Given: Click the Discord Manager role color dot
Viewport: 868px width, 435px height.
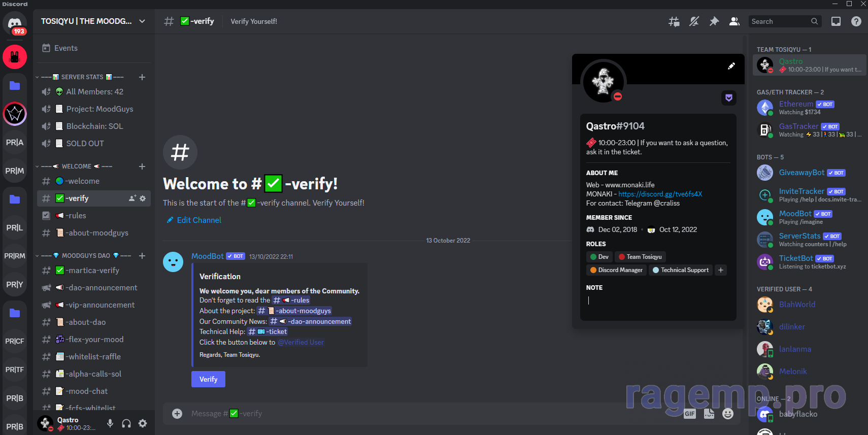Looking at the screenshot, I should click(x=593, y=270).
